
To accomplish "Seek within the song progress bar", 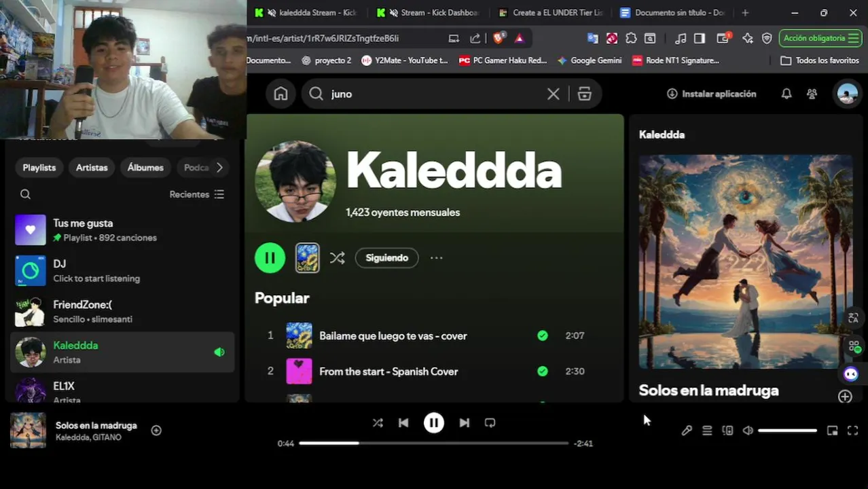I will pyautogui.click(x=433, y=443).
